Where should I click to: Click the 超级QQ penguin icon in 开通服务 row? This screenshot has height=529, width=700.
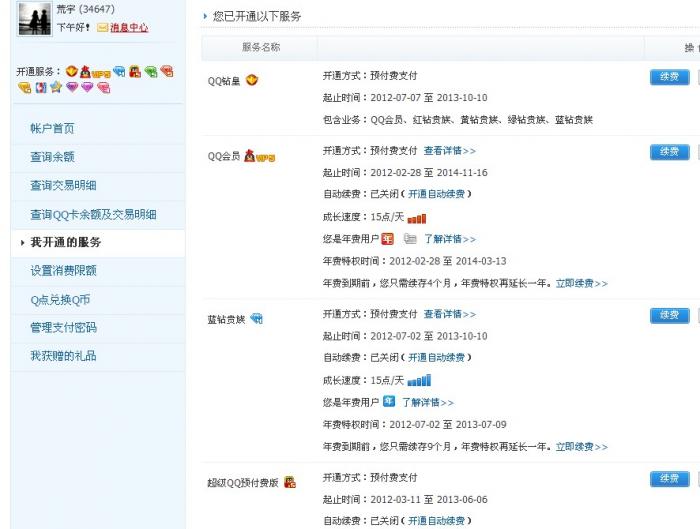(135, 71)
